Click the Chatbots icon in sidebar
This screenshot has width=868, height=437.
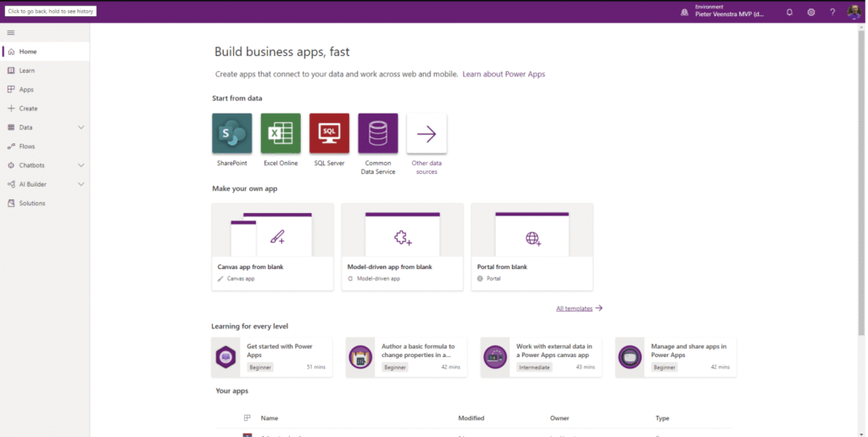[11, 165]
